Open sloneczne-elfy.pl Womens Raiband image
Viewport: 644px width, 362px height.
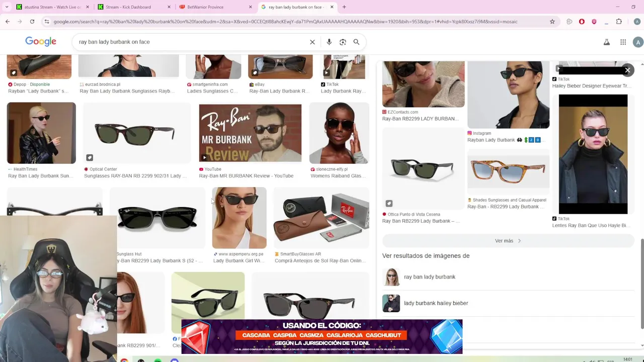(339, 133)
